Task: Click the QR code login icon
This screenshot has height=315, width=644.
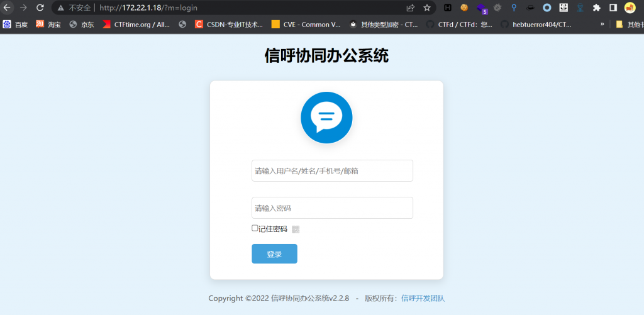Action: (x=296, y=229)
